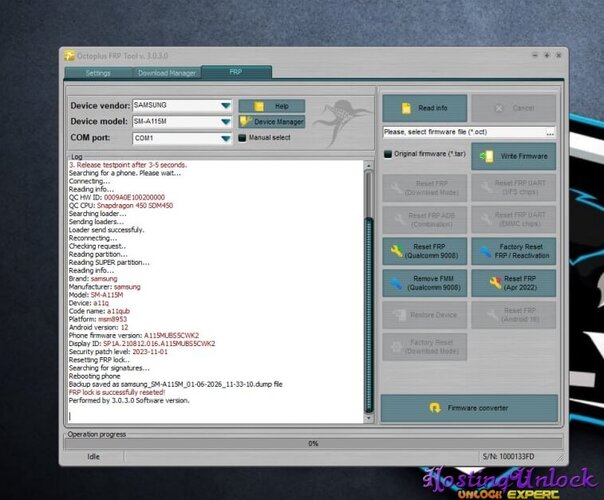The image size is (604, 500).
Task: Select the FRP tab
Action: (x=236, y=72)
